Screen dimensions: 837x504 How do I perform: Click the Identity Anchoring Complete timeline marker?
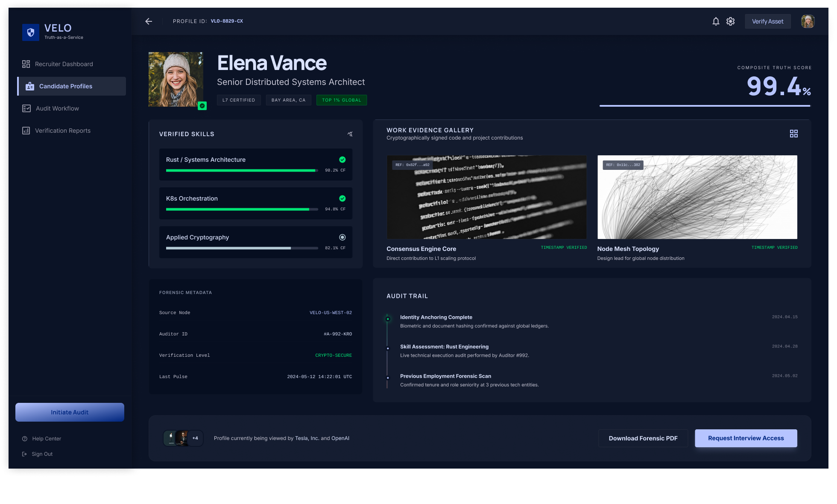388,319
